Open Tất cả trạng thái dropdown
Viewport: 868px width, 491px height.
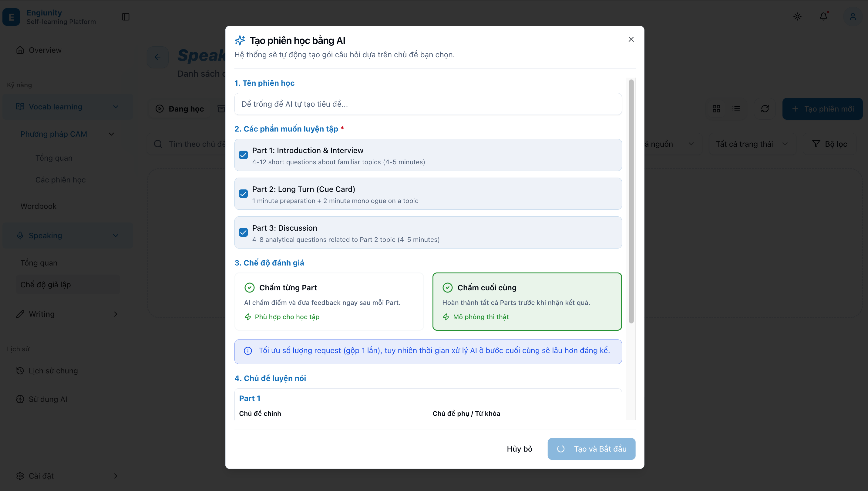pyautogui.click(x=752, y=144)
